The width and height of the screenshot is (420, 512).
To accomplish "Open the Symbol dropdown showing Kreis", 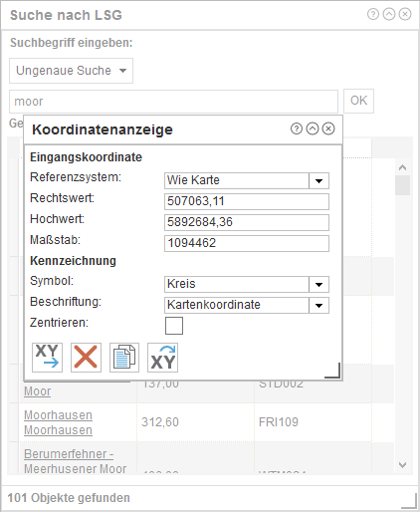I will coord(318,285).
